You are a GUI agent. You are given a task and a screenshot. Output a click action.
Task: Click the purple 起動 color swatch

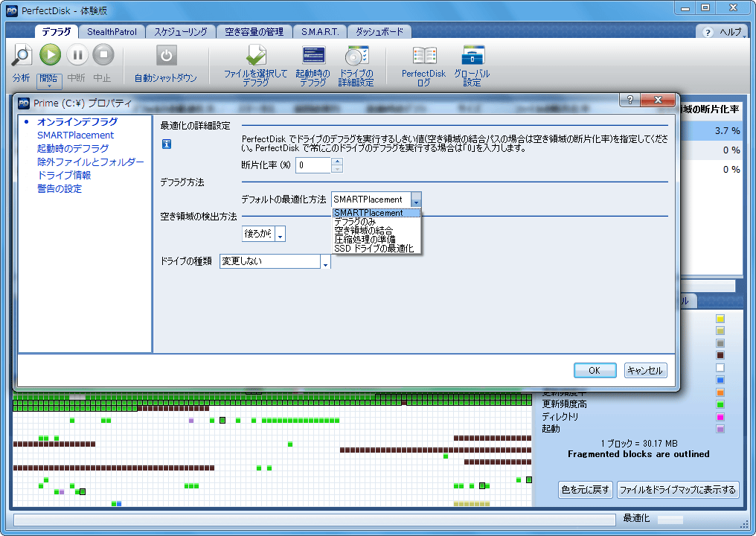coord(720,429)
